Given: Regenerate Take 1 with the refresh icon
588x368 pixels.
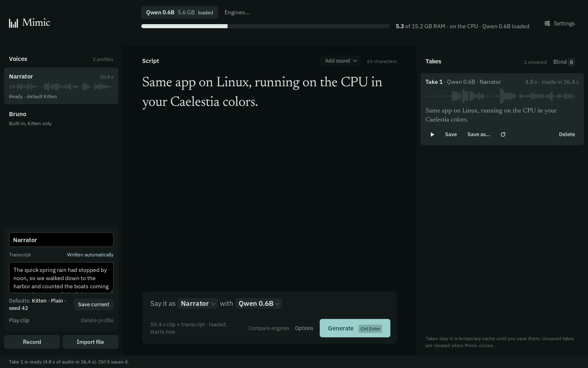Looking at the screenshot, I should [503, 135].
